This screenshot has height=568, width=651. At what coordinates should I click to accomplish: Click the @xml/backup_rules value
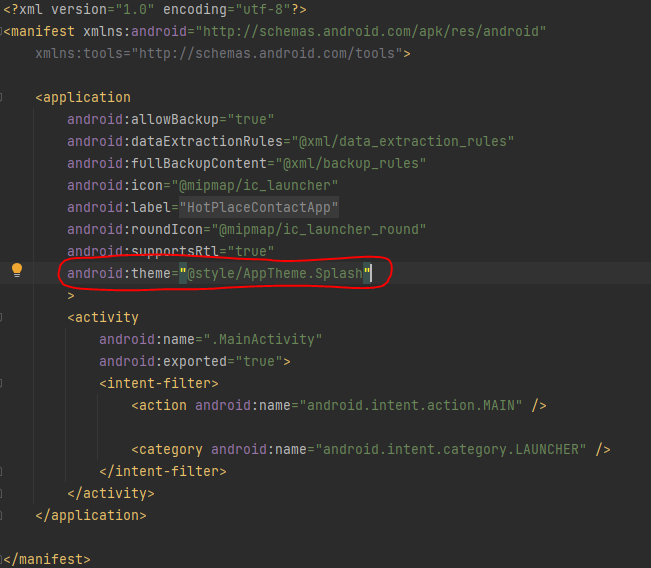351,164
